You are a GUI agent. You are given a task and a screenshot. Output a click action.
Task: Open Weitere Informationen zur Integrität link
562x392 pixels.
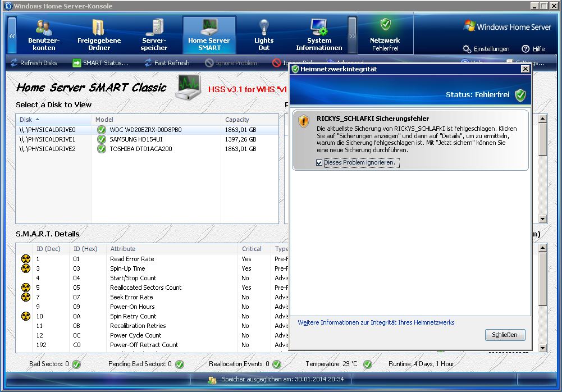[376, 322]
